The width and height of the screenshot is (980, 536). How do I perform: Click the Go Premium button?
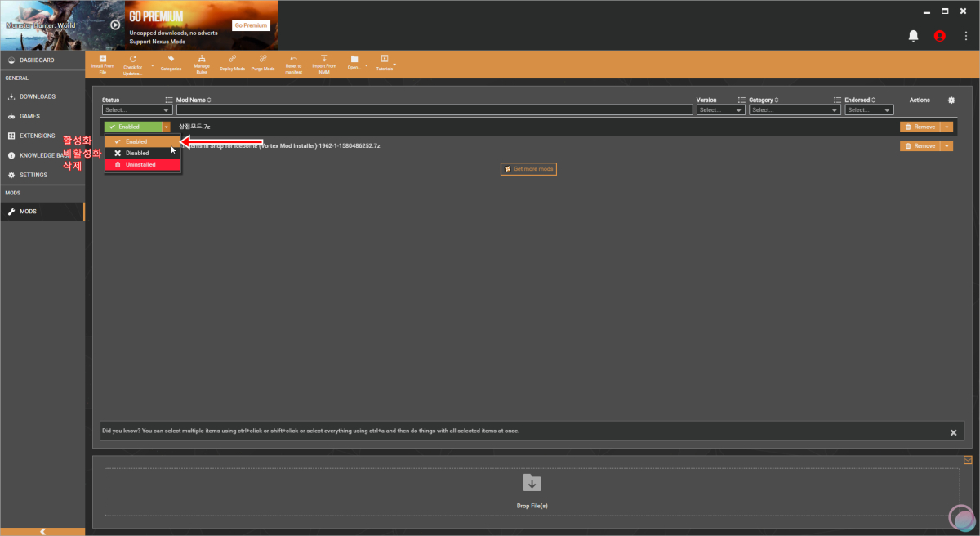point(252,25)
